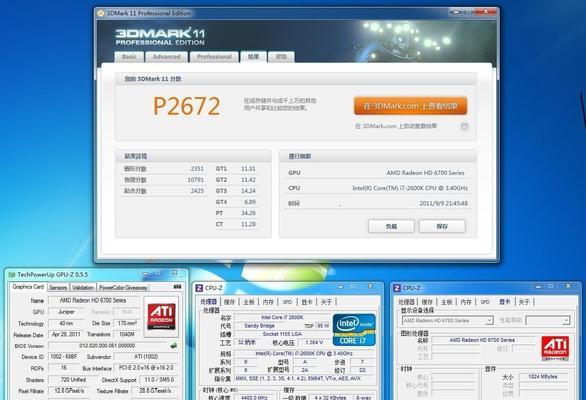Switch to Sensors tab in GPU-Z
Image resolution: width=586 pixels, height=400 pixels.
[x=58, y=287]
